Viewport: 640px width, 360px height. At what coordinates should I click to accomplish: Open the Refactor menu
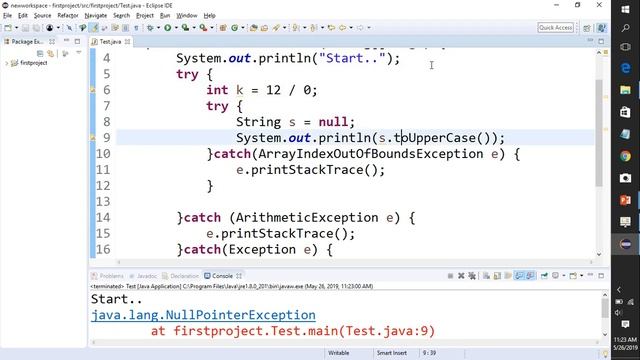pos(68,16)
